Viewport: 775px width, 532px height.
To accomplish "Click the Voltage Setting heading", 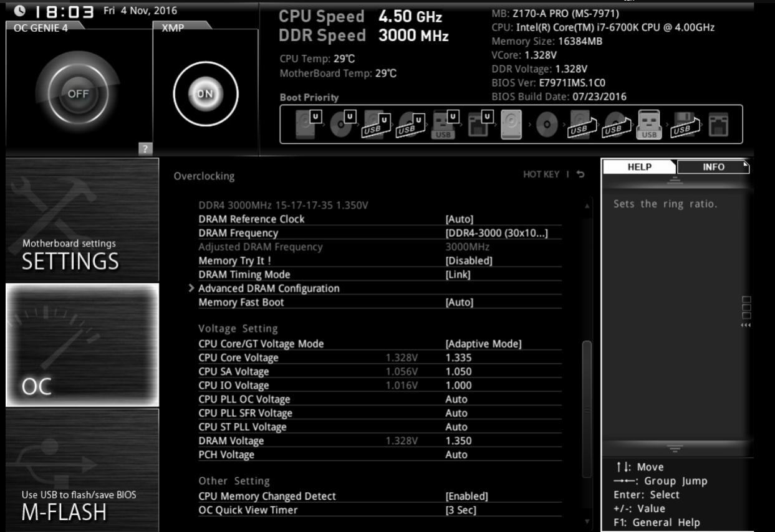I will (x=238, y=328).
